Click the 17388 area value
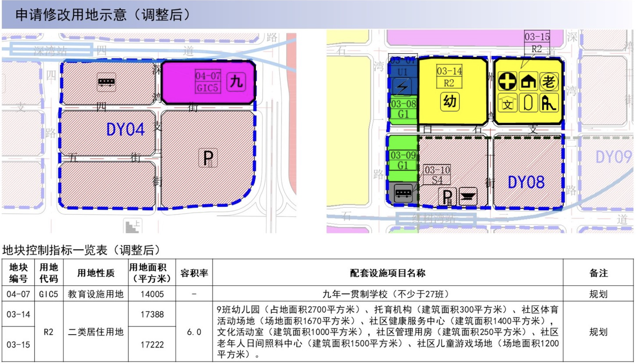636x364 pixels. tap(152, 314)
